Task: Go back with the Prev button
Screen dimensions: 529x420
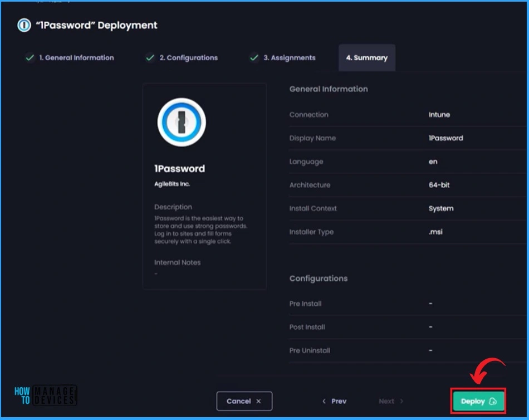Action: click(334, 401)
